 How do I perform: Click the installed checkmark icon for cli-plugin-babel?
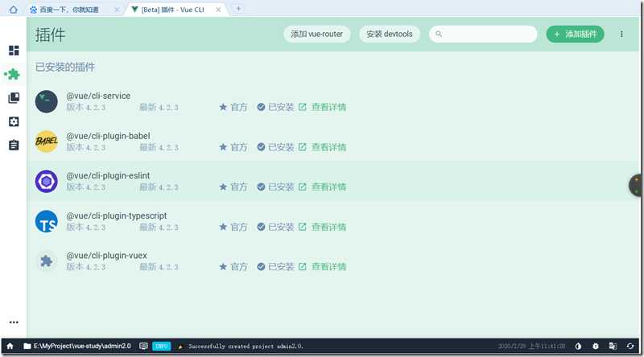point(261,147)
